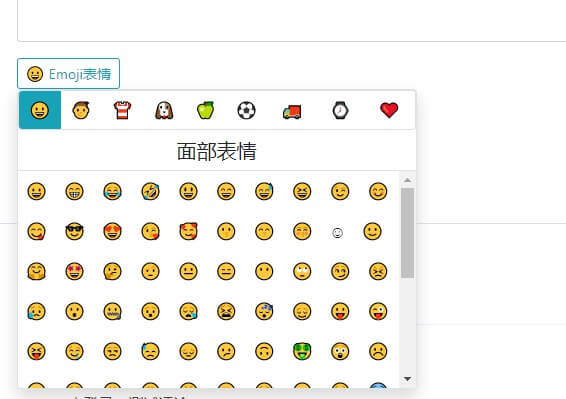Pick the expressionless flat-line eyes emoji
566x399 pixels.
(x=226, y=272)
